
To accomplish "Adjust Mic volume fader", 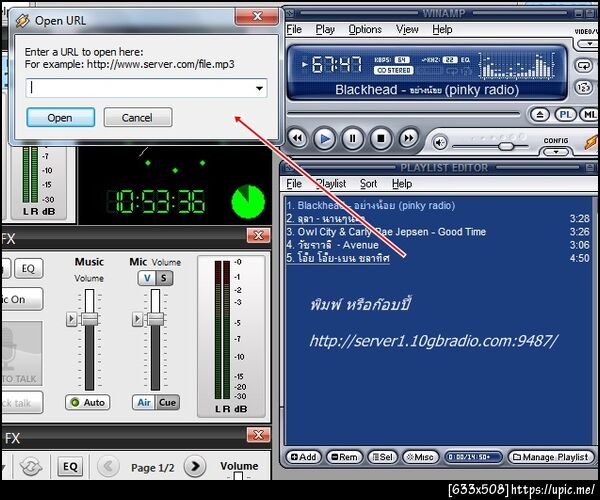I will click(x=155, y=319).
